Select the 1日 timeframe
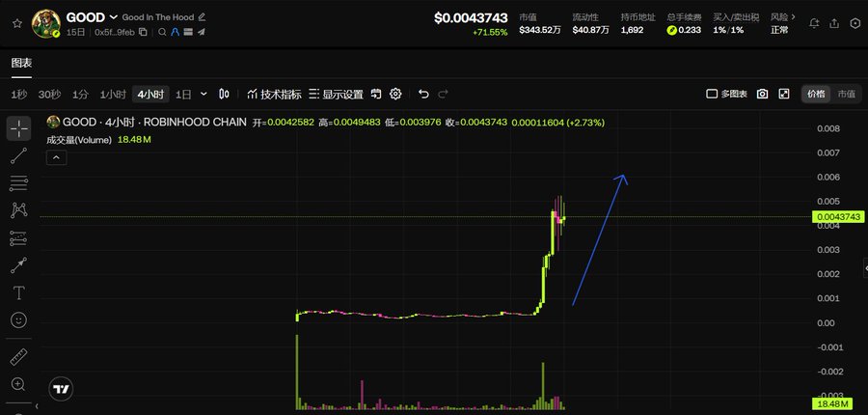 pyautogui.click(x=183, y=95)
